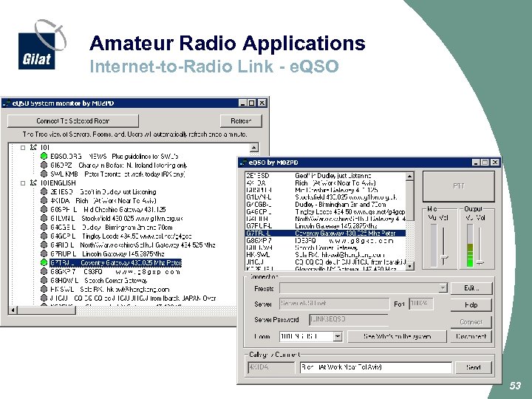Maximize the eQSO System monitor window
532x399 pixels.
pos(252,103)
